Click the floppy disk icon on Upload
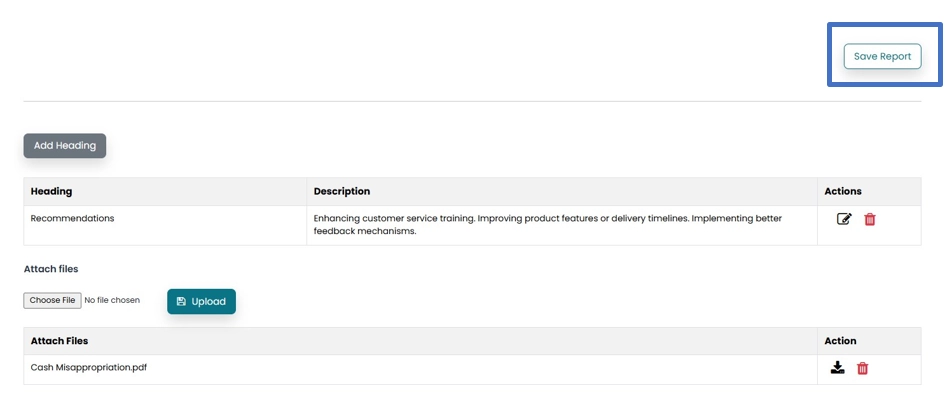 point(181,301)
